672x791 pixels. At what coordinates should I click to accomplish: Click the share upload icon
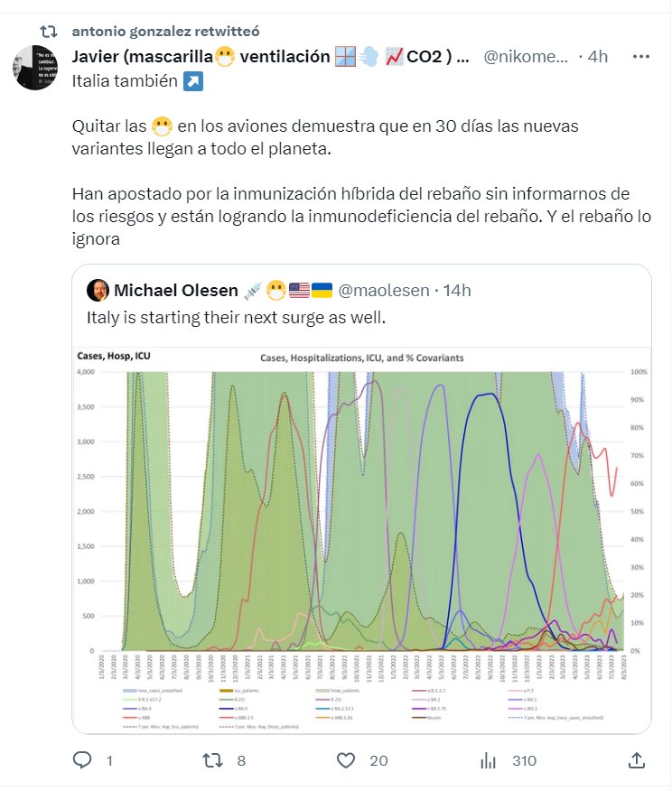637,760
